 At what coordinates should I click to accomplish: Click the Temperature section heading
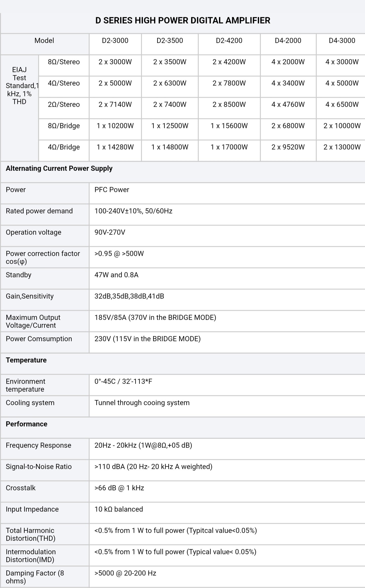point(26,360)
